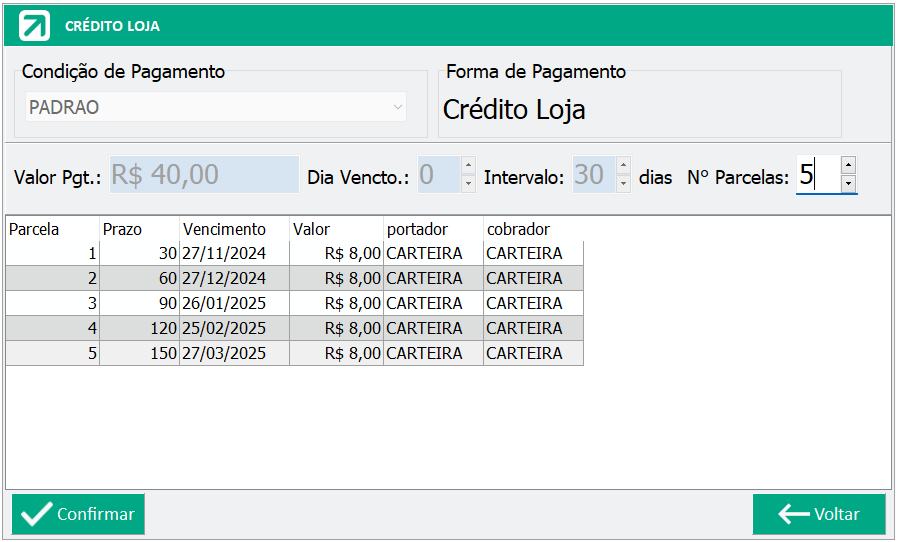This screenshot has width=897, height=542.
Task: Select the cobrador cell of parcela 5
Action: 533,353
